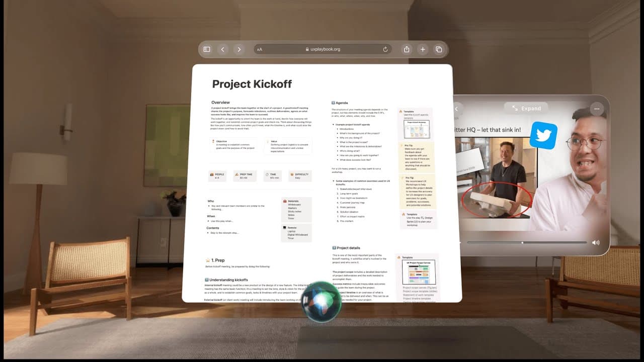Open the video's three-dot more options

click(x=597, y=109)
